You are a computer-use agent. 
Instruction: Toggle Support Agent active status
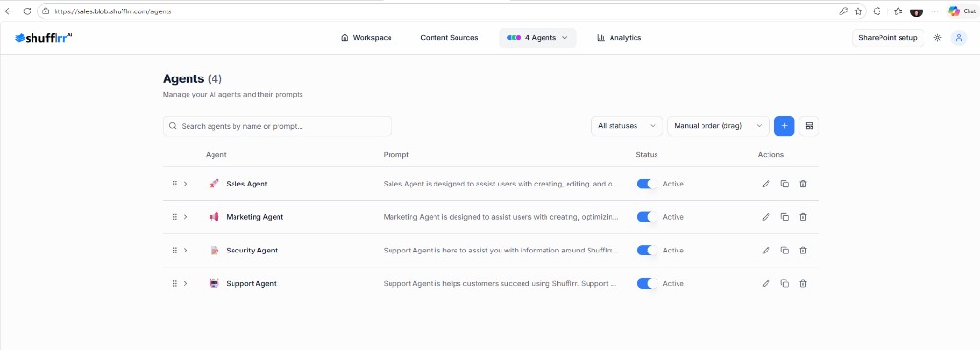point(647,283)
